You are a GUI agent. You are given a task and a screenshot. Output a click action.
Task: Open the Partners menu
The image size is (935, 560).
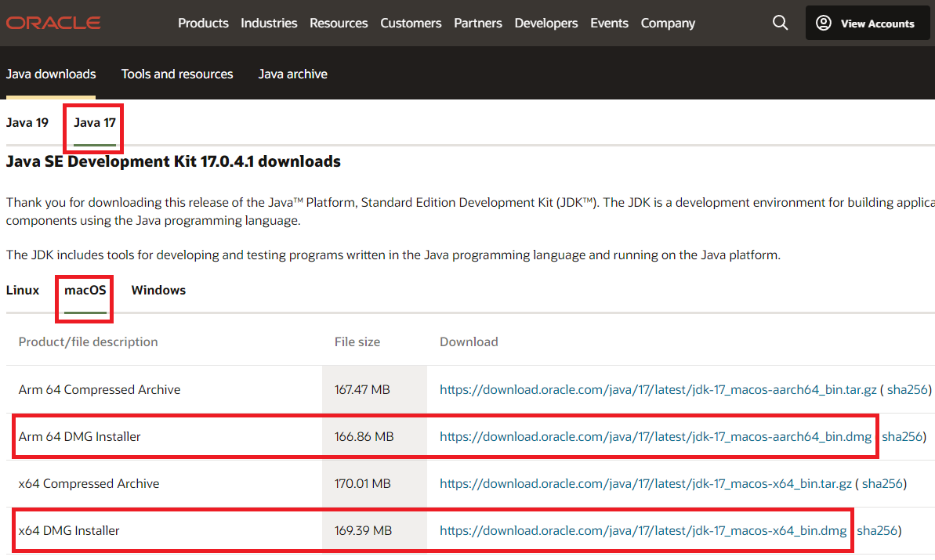pyautogui.click(x=477, y=23)
